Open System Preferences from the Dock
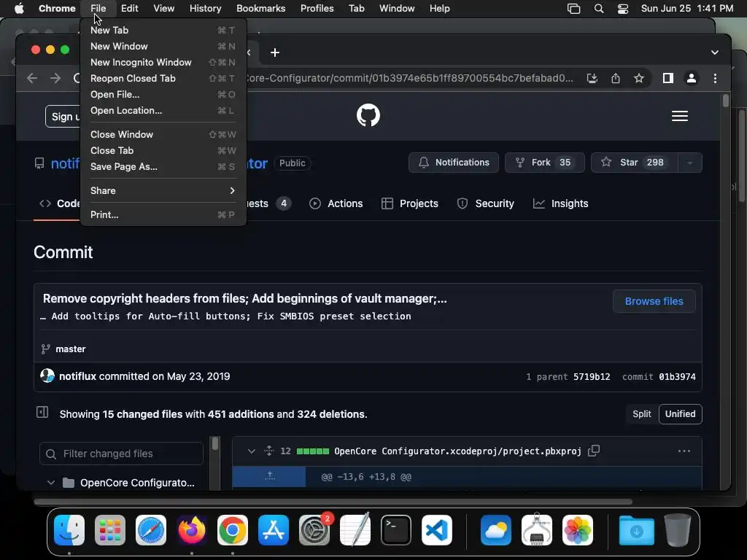Screen dimensions: 747x560 [314, 530]
